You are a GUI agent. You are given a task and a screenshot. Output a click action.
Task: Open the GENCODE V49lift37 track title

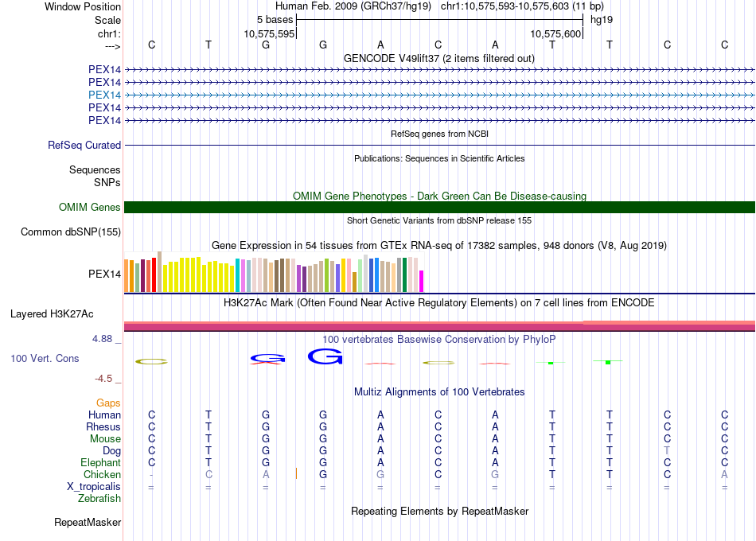438,58
